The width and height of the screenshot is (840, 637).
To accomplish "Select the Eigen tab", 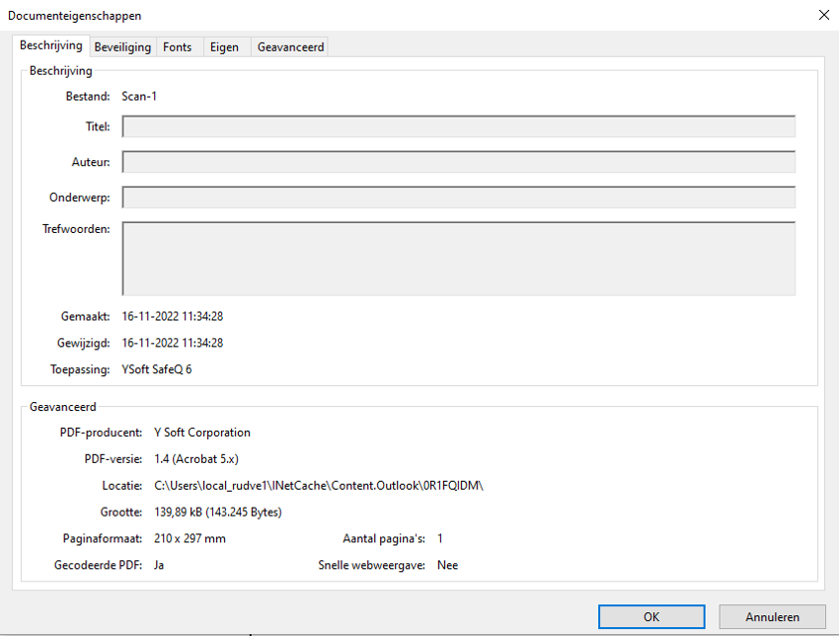I will pos(224,47).
